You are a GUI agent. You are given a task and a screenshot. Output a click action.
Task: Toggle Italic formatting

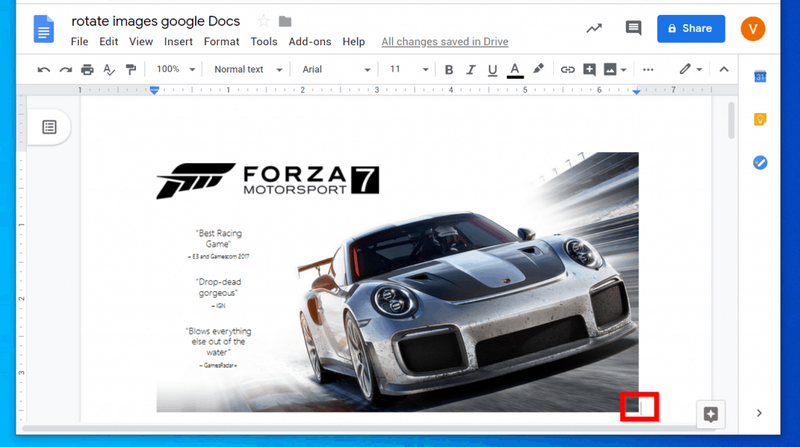(x=470, y=70)
